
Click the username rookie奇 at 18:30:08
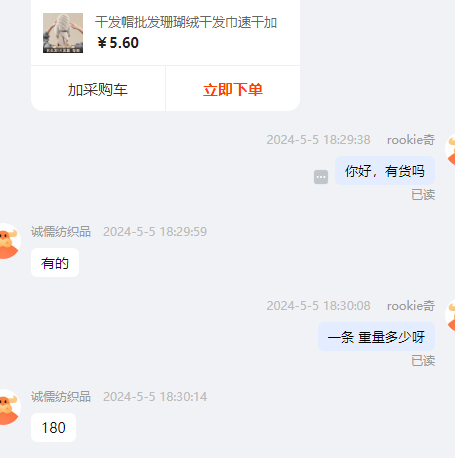pos(411,306)
